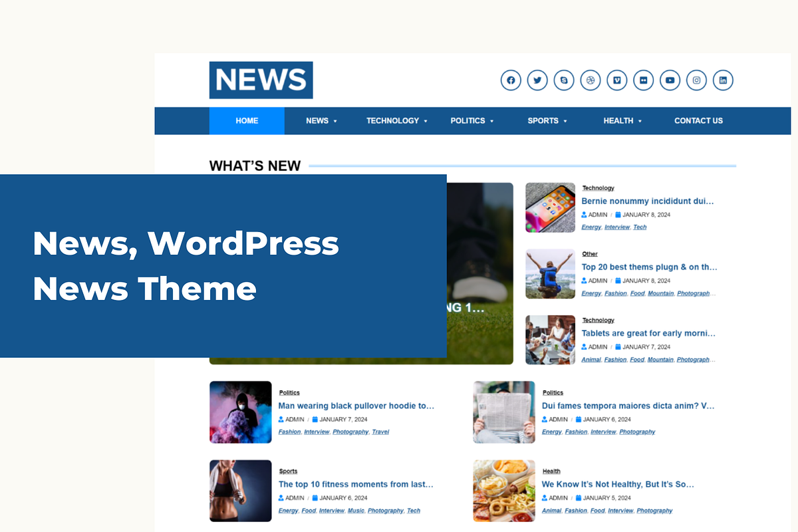The height and width of the screenshot is (532, 798).
Task: Open the YouTube channel icon
Action: [x=670, y=80]
